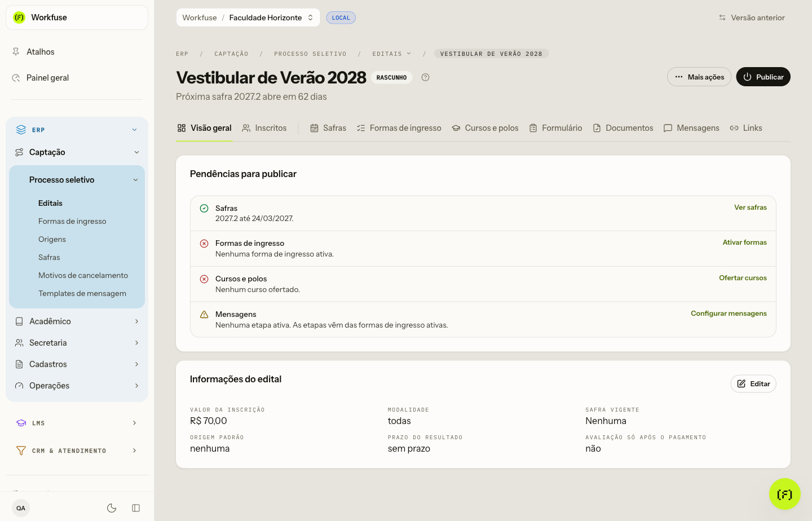Open Cursos e polos tab
Image resolution: width=812 pixels, height=521 pixels.
point(485,128)
